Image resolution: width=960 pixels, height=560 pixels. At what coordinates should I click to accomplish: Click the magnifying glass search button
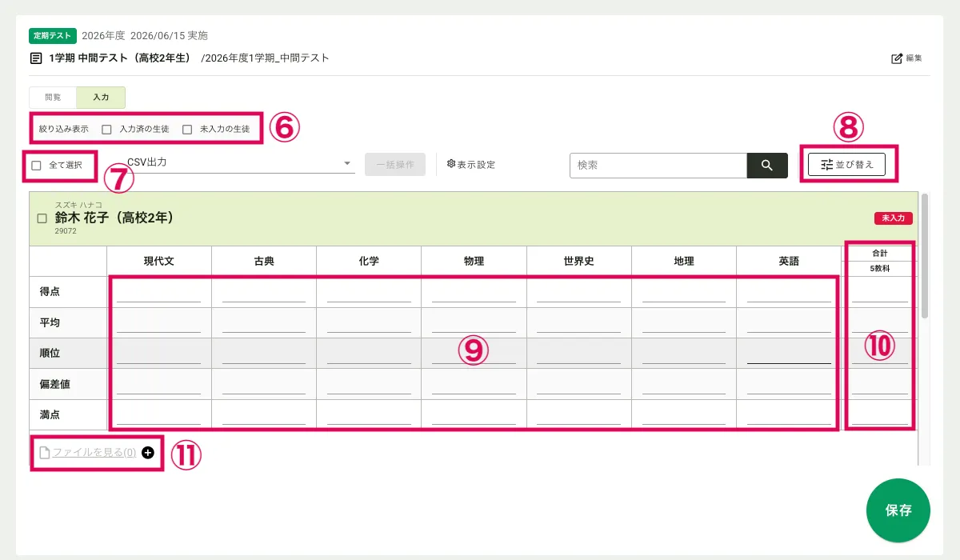click(766, 166)
